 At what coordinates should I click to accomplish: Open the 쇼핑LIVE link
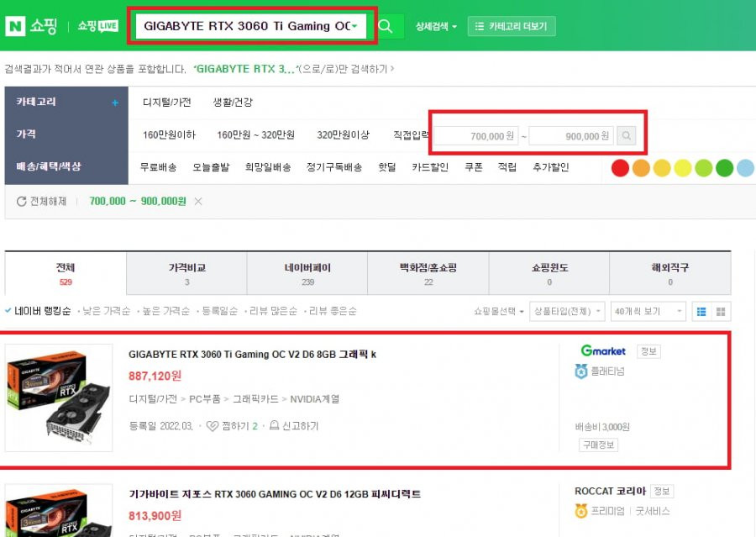click(98, 25)
